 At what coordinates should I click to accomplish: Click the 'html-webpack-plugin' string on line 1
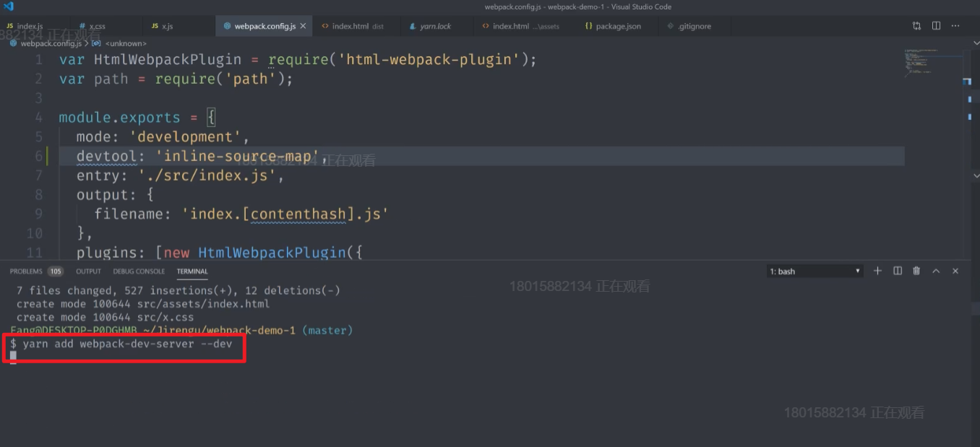tap(429, 59)
